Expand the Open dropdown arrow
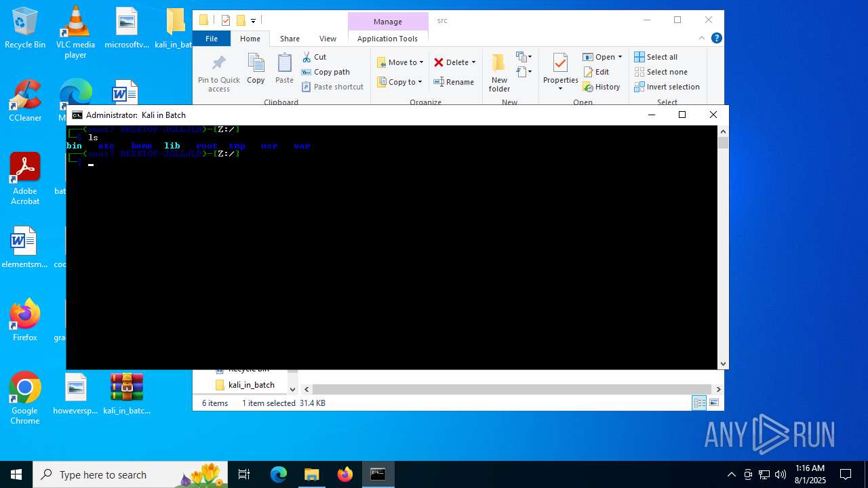This screenshot has height=488, width=868. click(620, 57)
